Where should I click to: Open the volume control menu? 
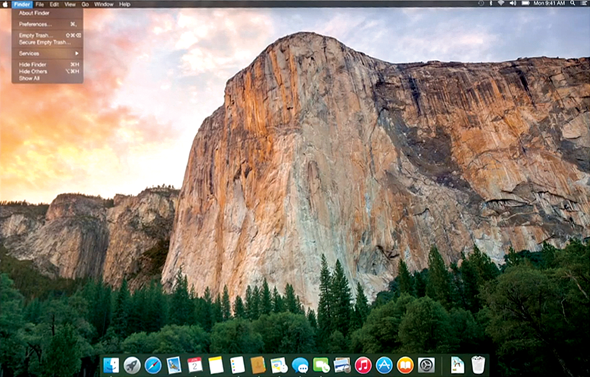pyautogui.click(x=512, y=3)
